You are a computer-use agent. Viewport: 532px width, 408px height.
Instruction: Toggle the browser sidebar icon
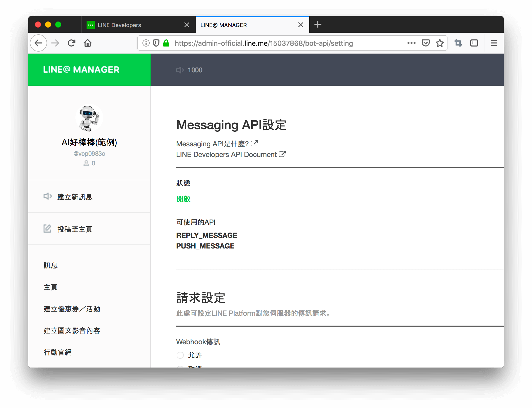pos(474,43)
